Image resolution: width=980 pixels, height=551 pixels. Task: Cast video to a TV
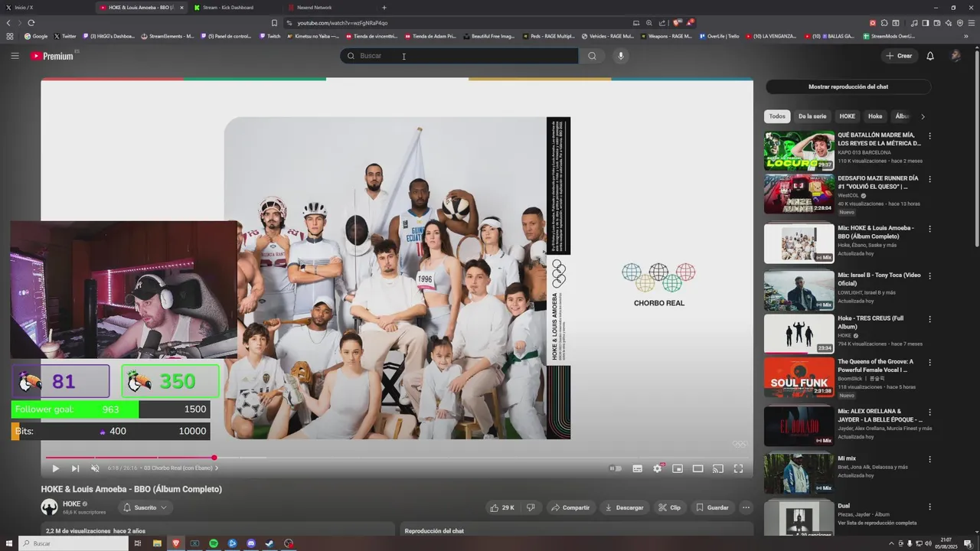click(x=718, y=468)
